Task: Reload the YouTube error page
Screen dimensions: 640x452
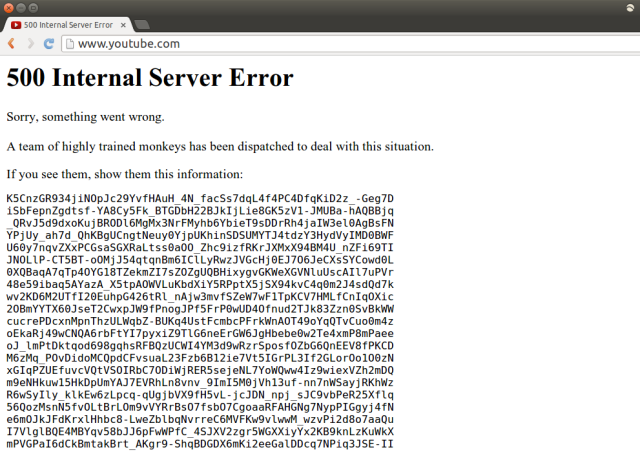Action: pos(49,43)
